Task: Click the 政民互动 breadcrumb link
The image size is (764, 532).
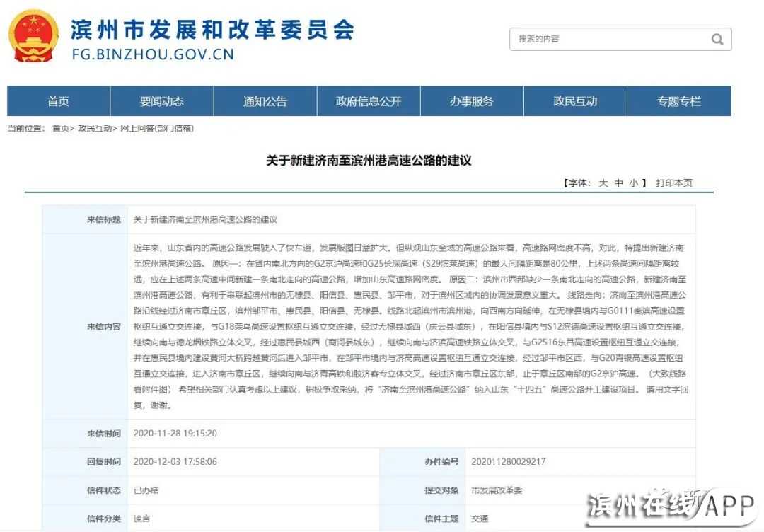Action: click(94, 128)
